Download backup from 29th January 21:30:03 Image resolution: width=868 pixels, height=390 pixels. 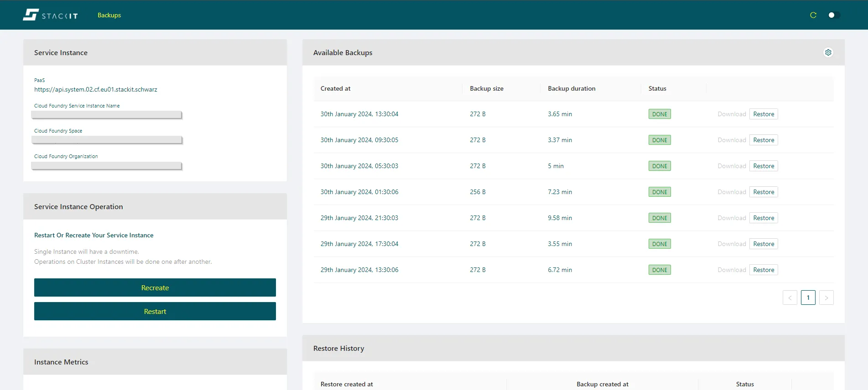[731, 218]
